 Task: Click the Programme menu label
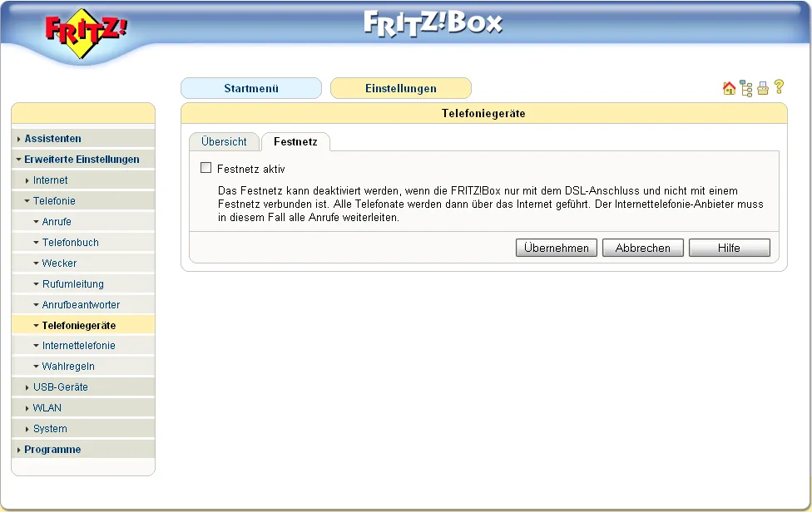click(x=52, y=450)
